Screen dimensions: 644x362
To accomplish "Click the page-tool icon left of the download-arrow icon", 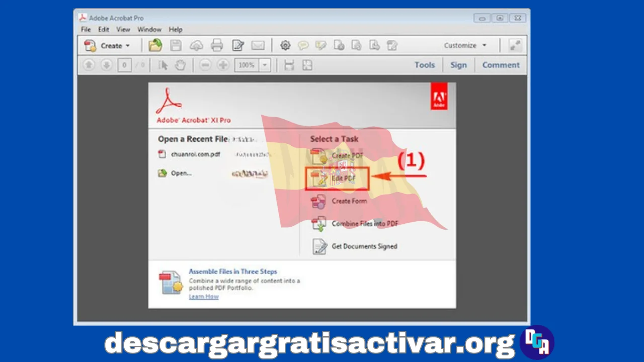I will click(x=356, y=46).
